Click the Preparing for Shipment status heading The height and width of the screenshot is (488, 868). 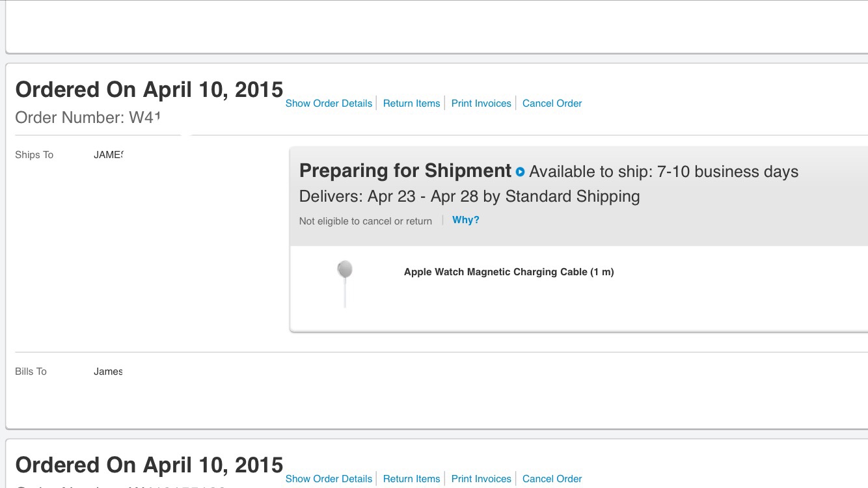point(405,171)
